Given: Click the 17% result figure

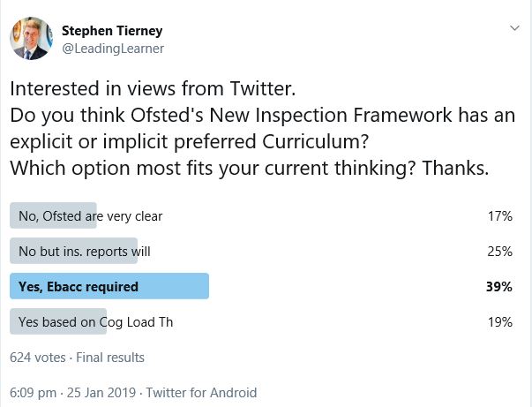Looking at the screenshot, I should coord(499,215).
